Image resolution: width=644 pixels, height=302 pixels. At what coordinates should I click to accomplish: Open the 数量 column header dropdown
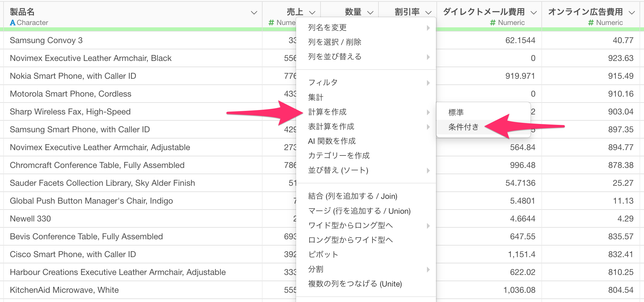(370, 12)
